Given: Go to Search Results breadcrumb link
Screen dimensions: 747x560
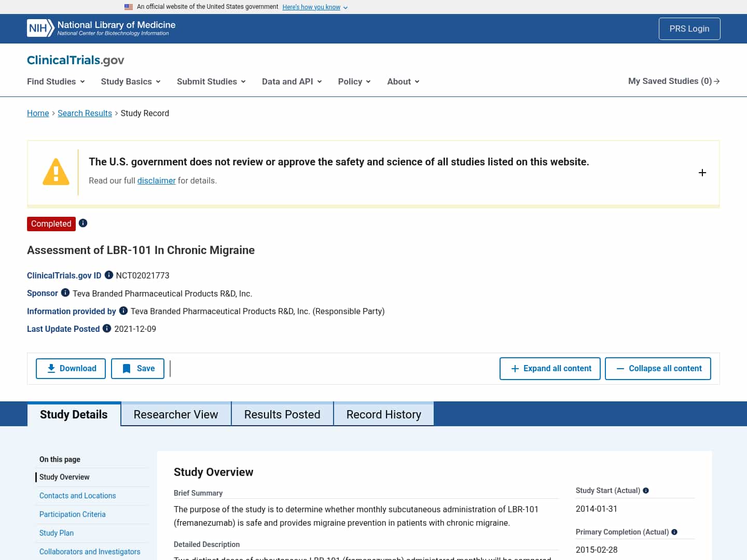Looking at the screenshot, I should (85, 113).
